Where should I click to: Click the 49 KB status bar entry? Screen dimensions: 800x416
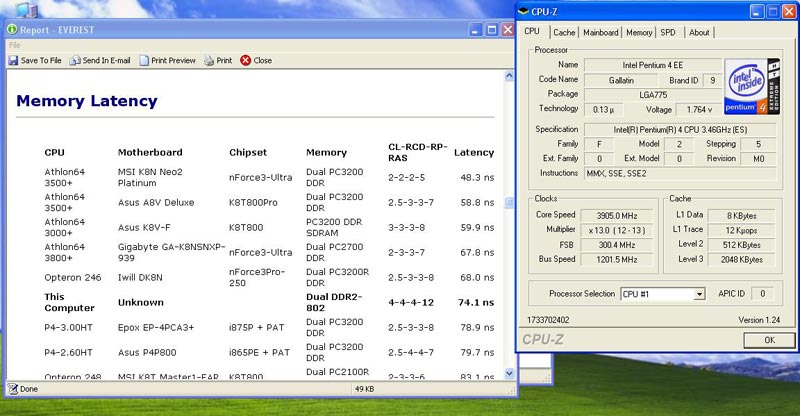(364, 389)
